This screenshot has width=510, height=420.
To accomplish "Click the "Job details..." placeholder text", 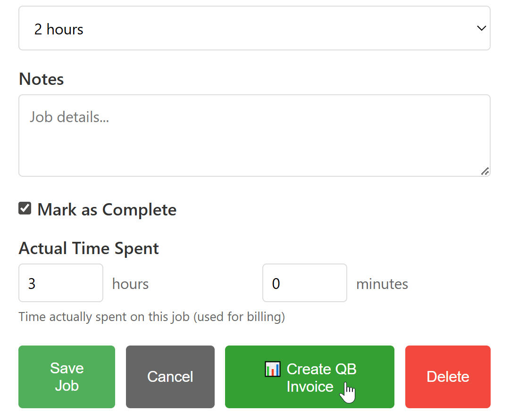I will 69,117.
